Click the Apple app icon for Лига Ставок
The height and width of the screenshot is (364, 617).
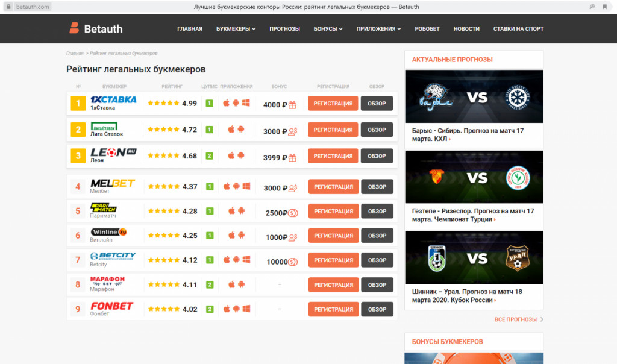tap(231, 130)
